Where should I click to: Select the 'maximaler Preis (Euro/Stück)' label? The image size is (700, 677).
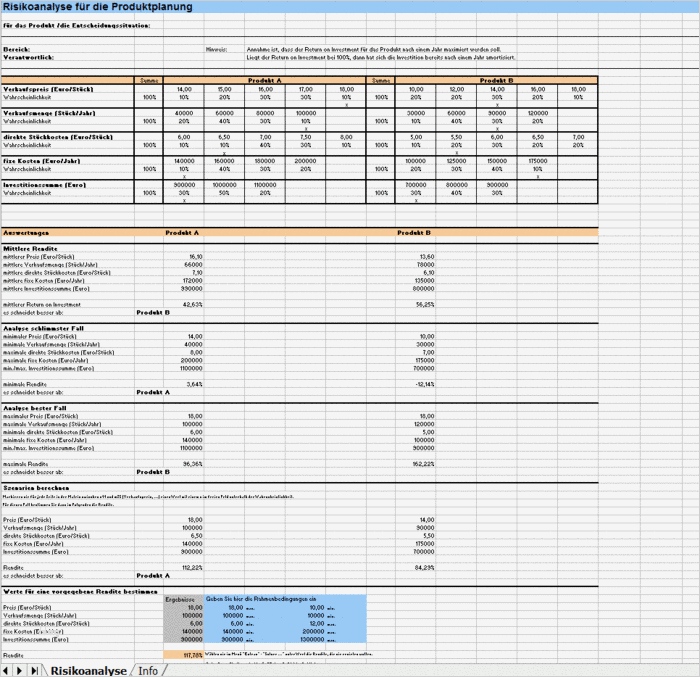(40, 416)
